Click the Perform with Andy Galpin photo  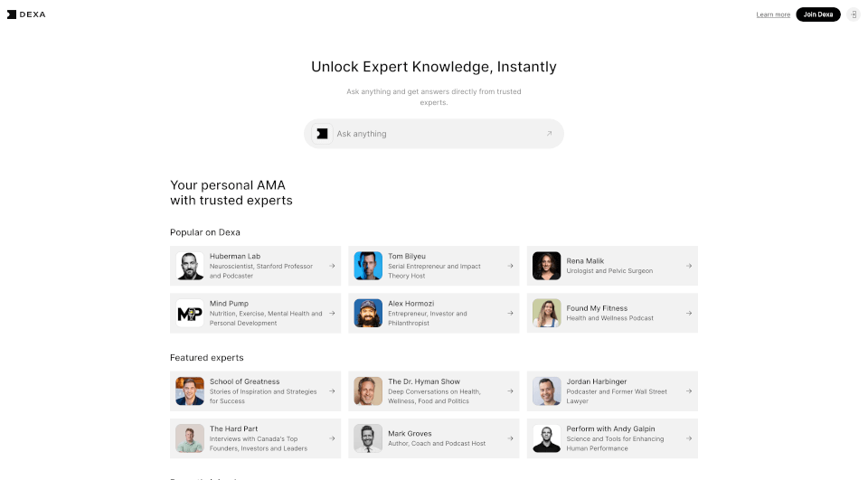pos(546,438)
